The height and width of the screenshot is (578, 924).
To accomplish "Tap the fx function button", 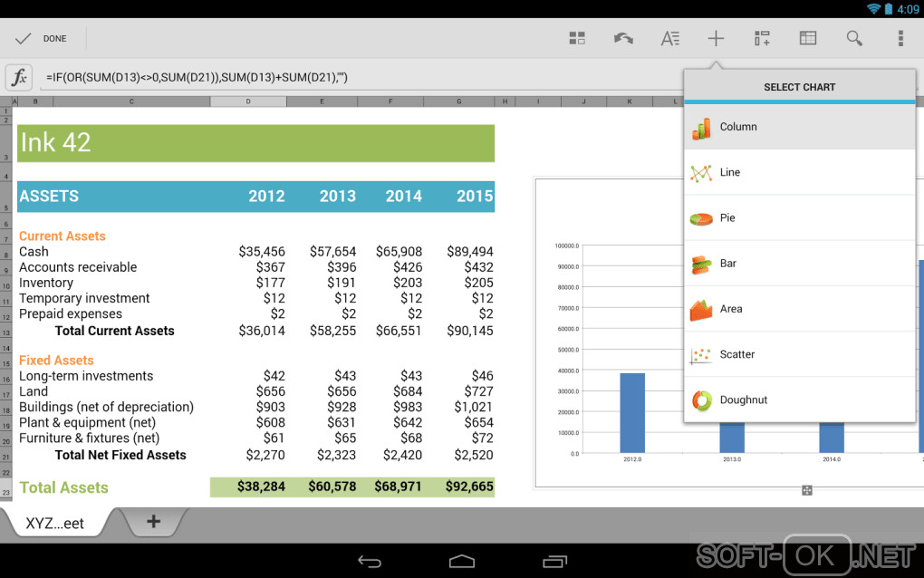I will [x=19, y=77].
